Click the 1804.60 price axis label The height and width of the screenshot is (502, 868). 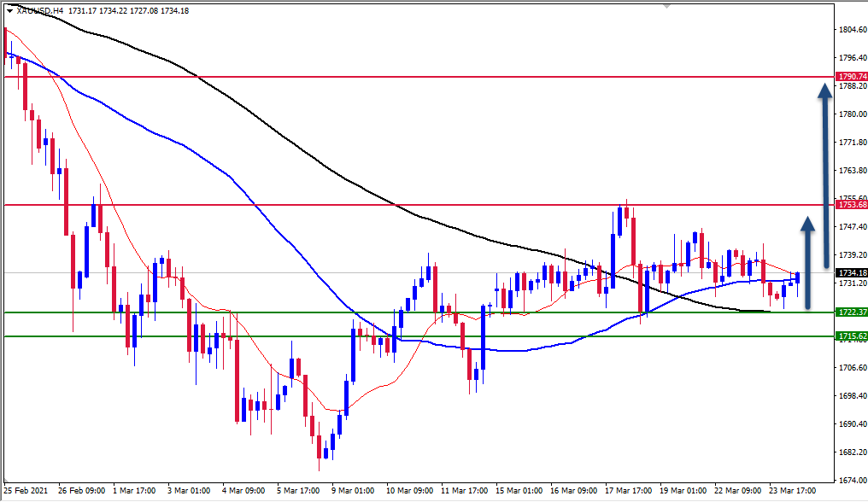853,29
